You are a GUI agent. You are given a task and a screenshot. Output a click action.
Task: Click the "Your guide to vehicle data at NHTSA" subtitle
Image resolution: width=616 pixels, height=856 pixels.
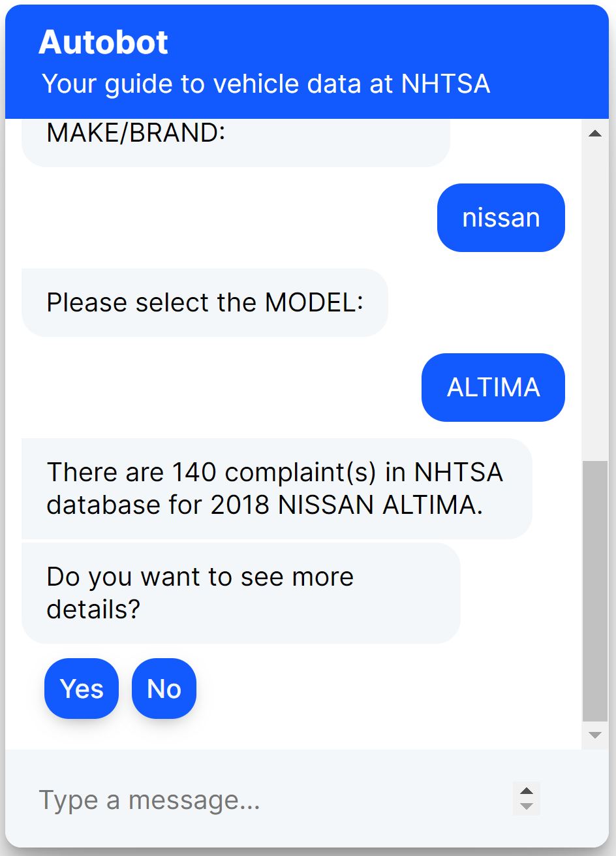coord(266,84)
